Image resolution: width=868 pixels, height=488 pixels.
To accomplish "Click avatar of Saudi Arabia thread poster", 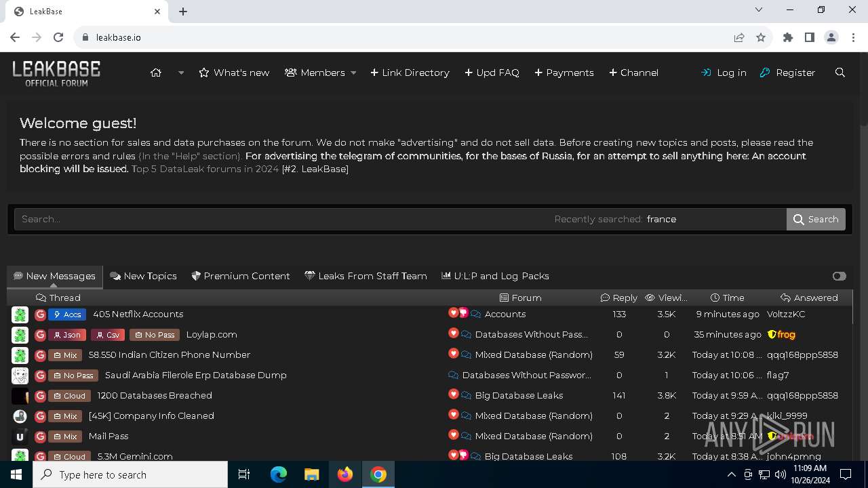I will [x=20, y=375].
